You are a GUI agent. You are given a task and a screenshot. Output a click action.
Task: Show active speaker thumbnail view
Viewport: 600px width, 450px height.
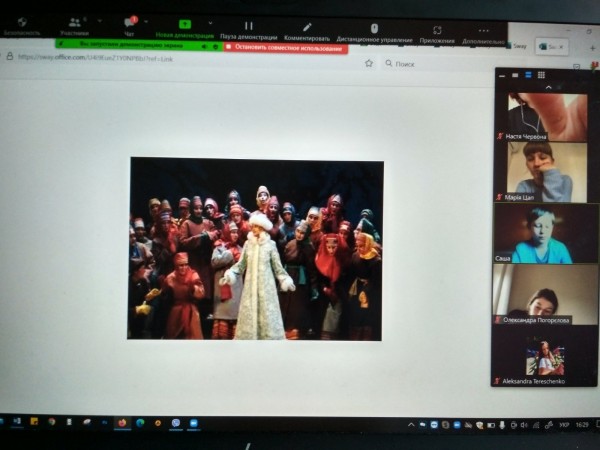[x=515, y=75]
